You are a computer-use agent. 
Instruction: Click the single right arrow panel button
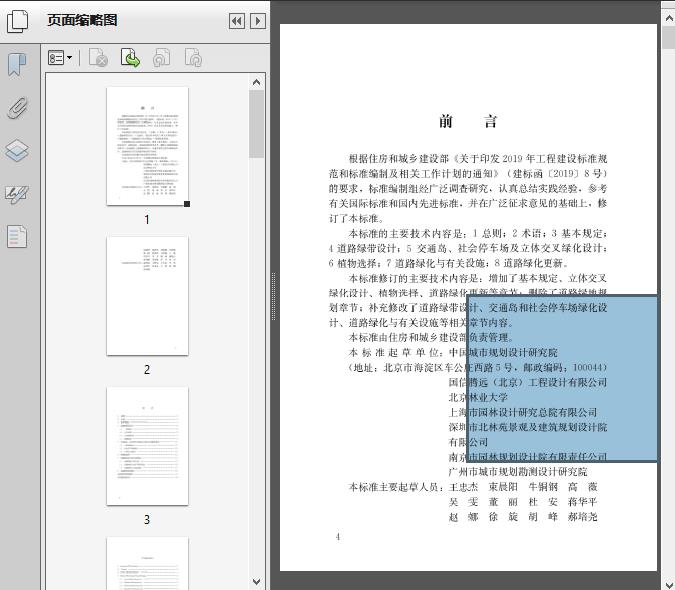258,21
